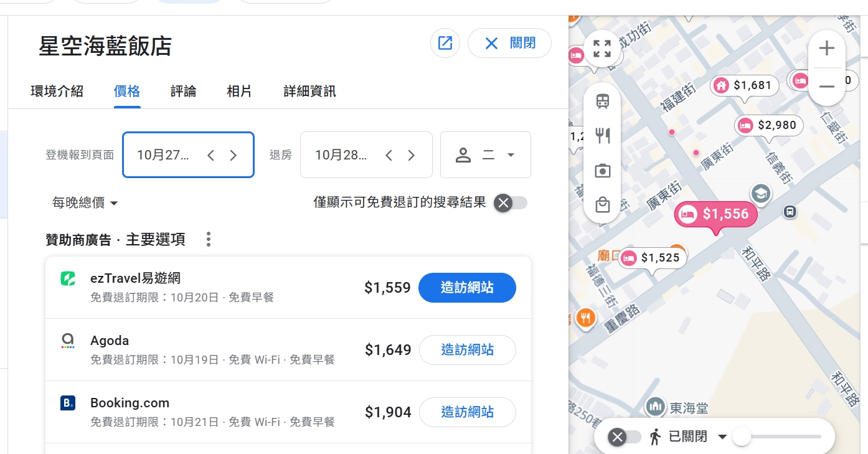Toggle free cancellation only results switch

[511, 202]
